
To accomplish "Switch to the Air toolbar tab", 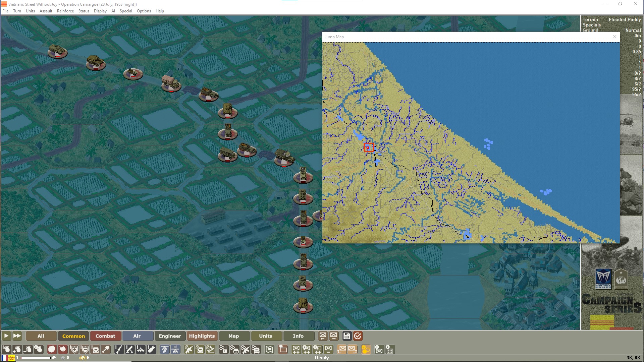I will pyautogui.click(x=137, y=336).
